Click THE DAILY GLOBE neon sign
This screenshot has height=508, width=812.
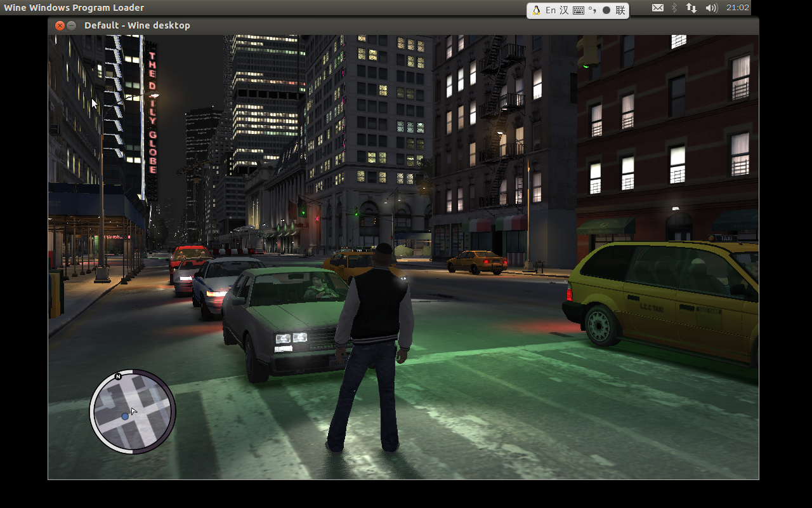(152, 112)
